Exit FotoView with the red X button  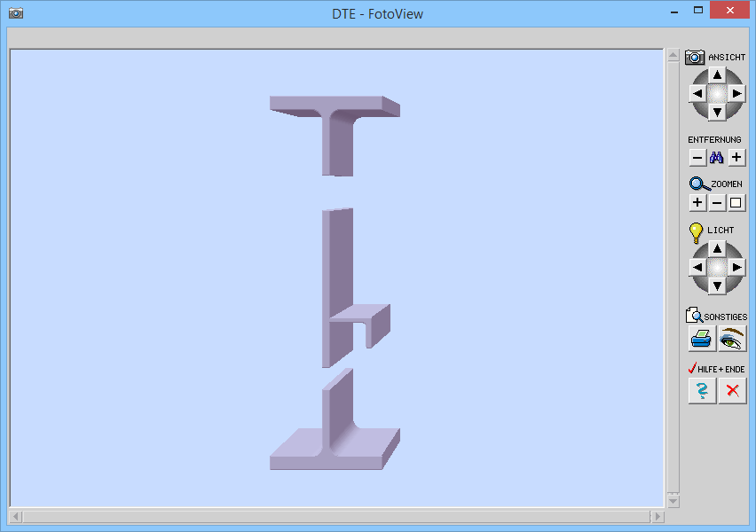[x=732, y=391]
